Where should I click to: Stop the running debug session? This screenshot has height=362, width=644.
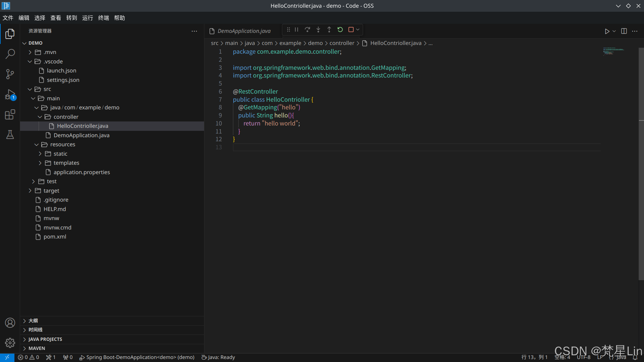click(x=351, y=30)
